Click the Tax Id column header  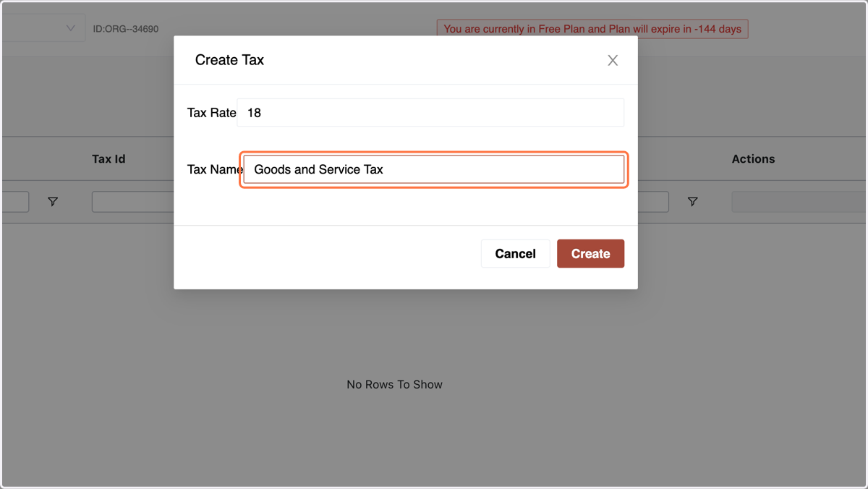pos(109,159)
